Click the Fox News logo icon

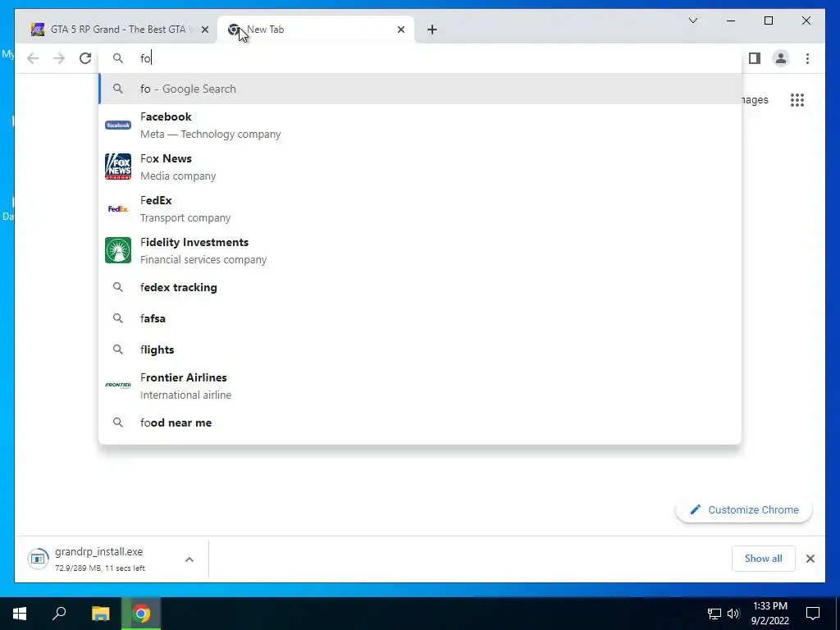[x=118, y=167]
